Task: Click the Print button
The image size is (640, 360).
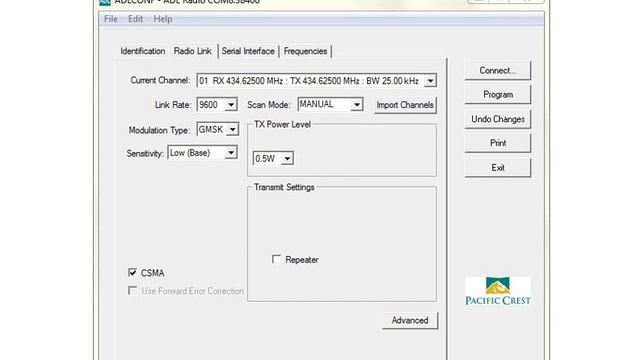Action: pos(498,143)
